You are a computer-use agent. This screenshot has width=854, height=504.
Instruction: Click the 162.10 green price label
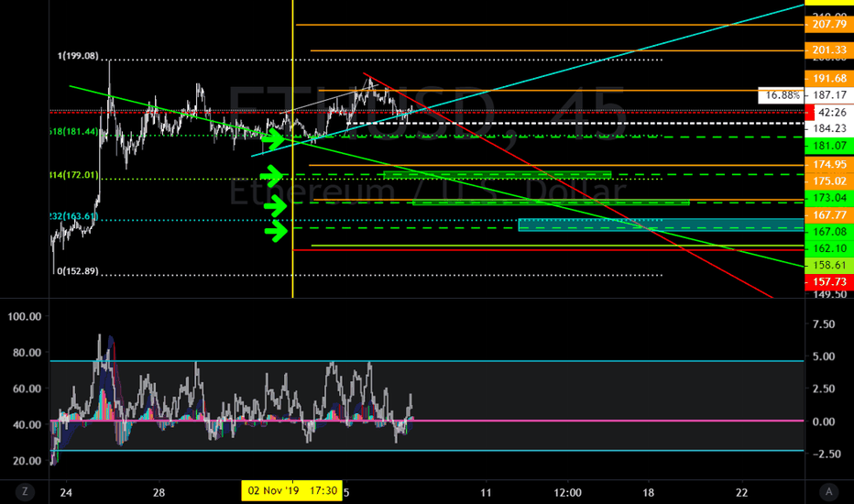829,248
